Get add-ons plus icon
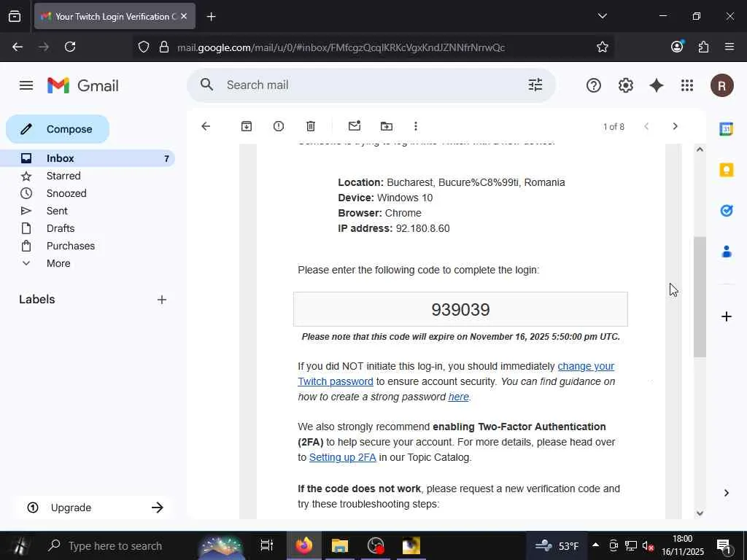This screenshot has width=747, height=560. point(726,316)
